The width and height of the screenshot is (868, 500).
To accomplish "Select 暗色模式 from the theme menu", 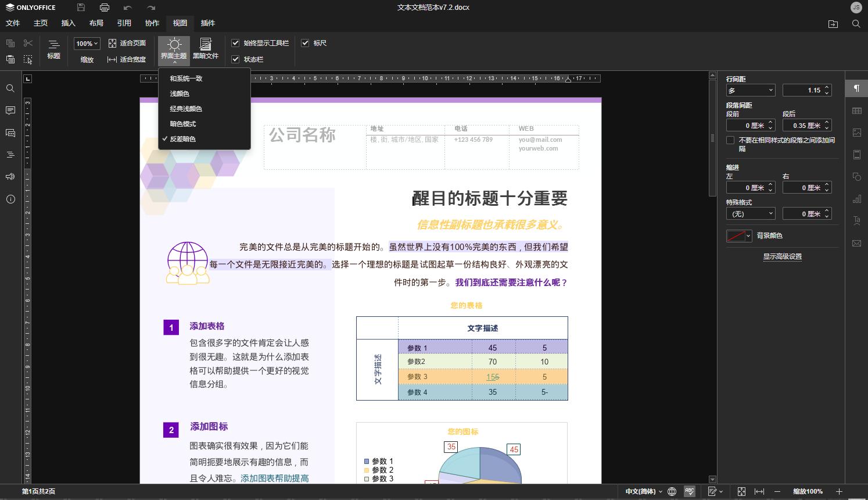I will tap(182, 124).
